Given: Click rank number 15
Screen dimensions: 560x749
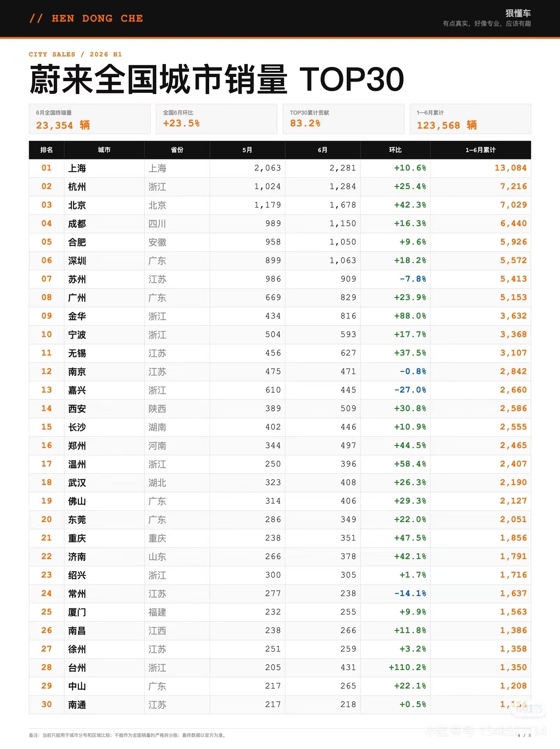Looking at the screenshot, I should point(46,427).
